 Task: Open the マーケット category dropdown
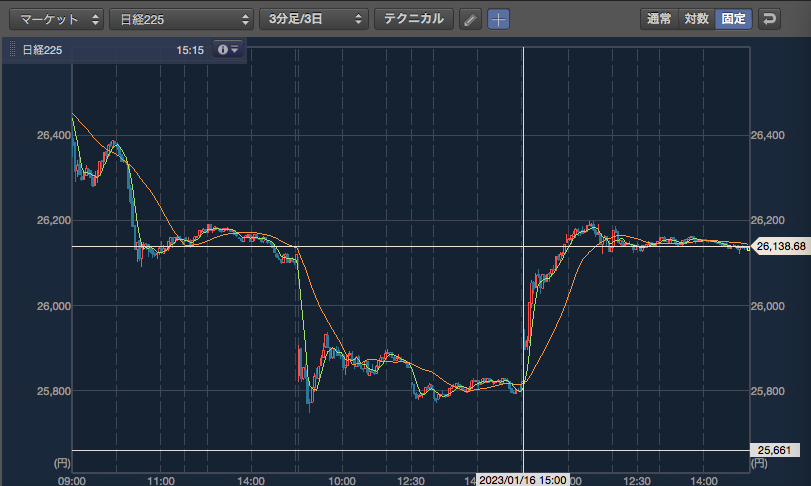click(x=56, y=19)
